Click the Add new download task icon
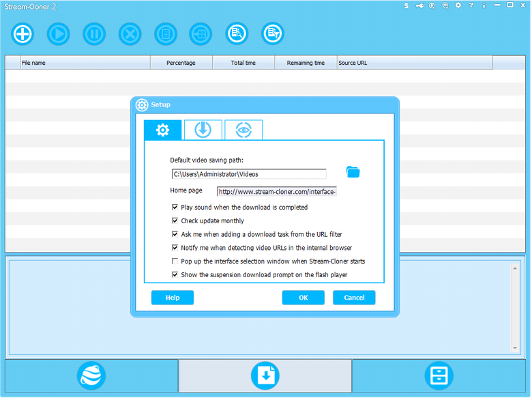532x398 pixels. point(23,33)
